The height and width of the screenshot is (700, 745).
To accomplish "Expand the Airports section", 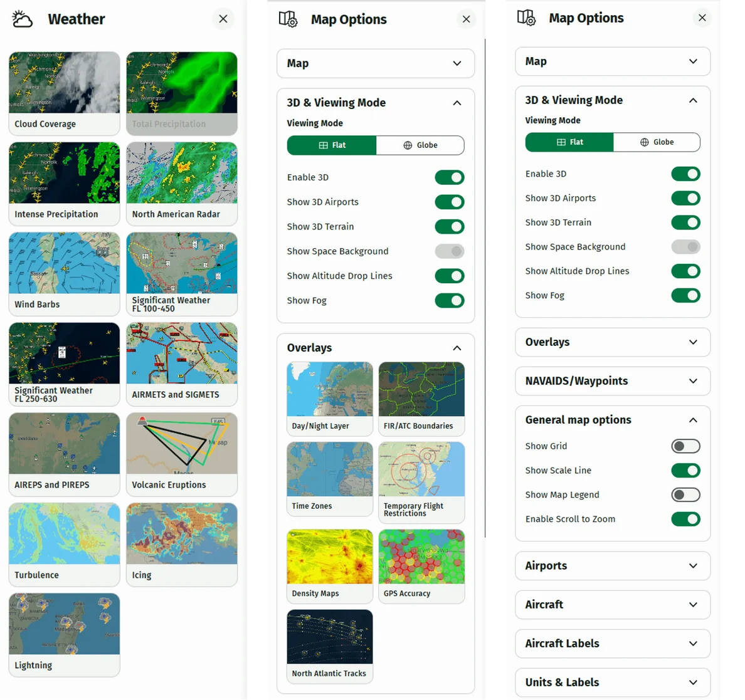I will point(613,566).
